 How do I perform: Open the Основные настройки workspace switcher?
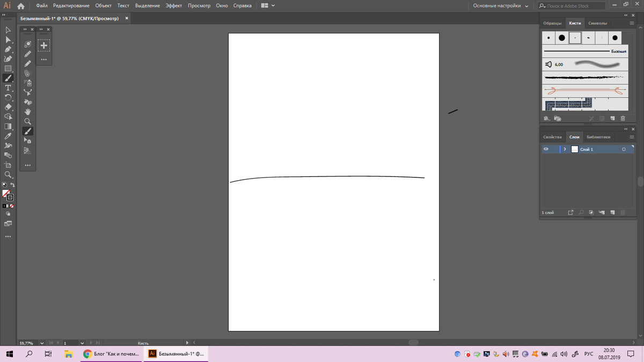click(501, 5)
